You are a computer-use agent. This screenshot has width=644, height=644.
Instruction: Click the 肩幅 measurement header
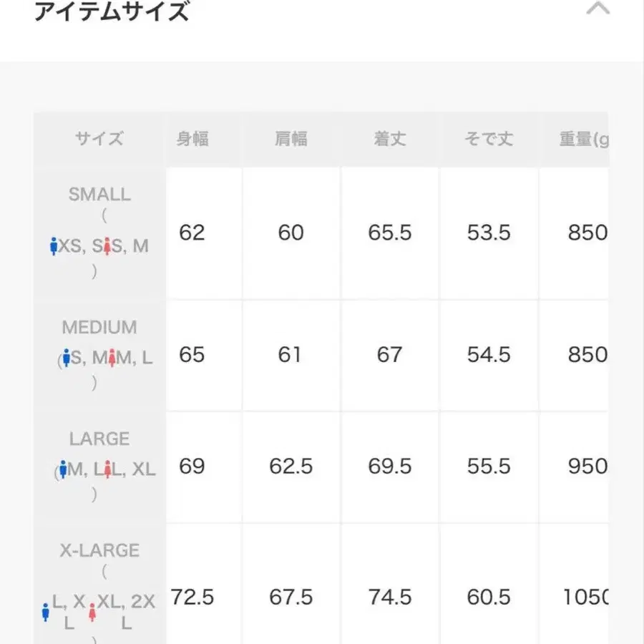[291, 139]
